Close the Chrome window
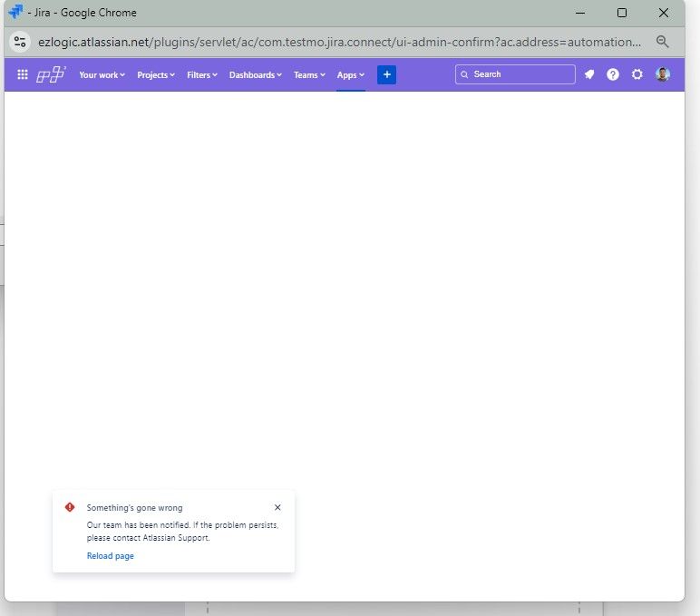This screenshot has height=616, width=700. [x=664, y=13]
